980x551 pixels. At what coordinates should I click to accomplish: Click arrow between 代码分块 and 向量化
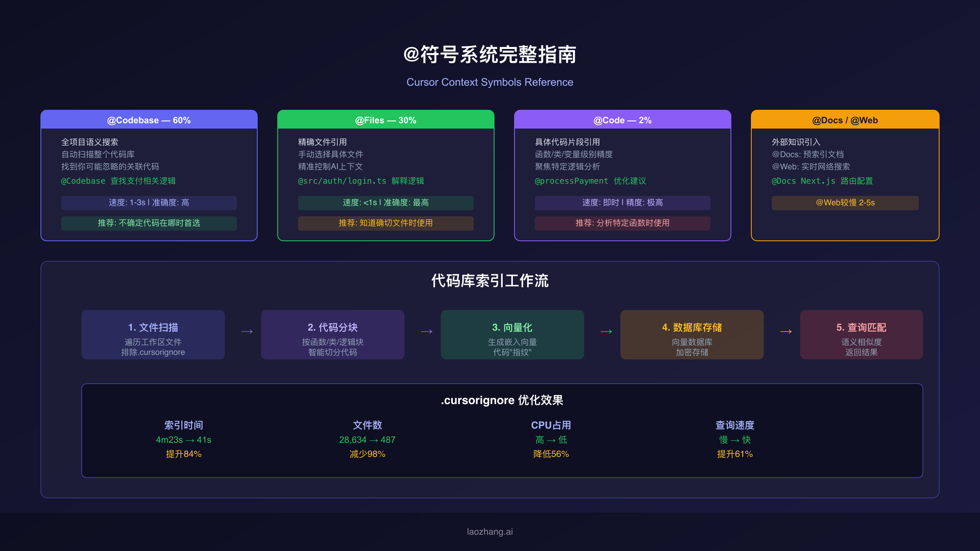click(x=427, y=331)
